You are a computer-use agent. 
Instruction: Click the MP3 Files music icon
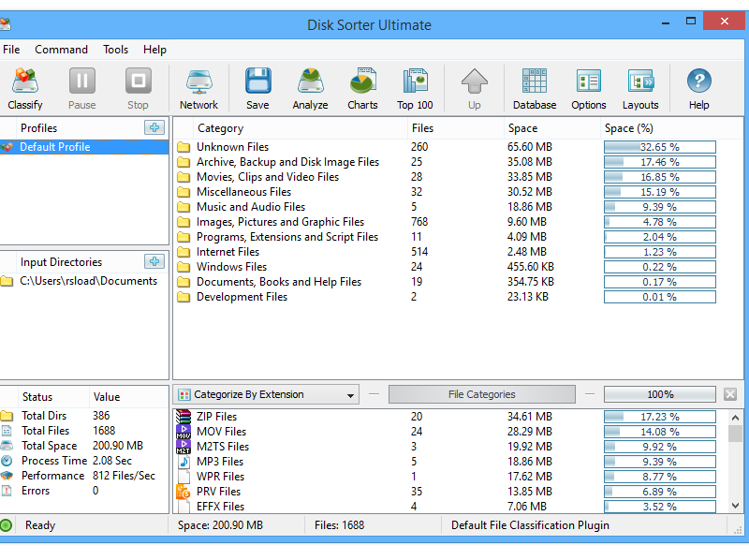pyautogui.click(x=184, y=462)
